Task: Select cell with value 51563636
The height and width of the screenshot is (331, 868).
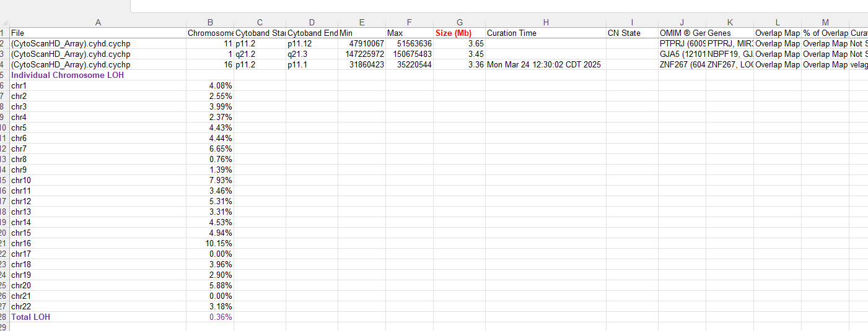Action: click(x=410, y=44)
